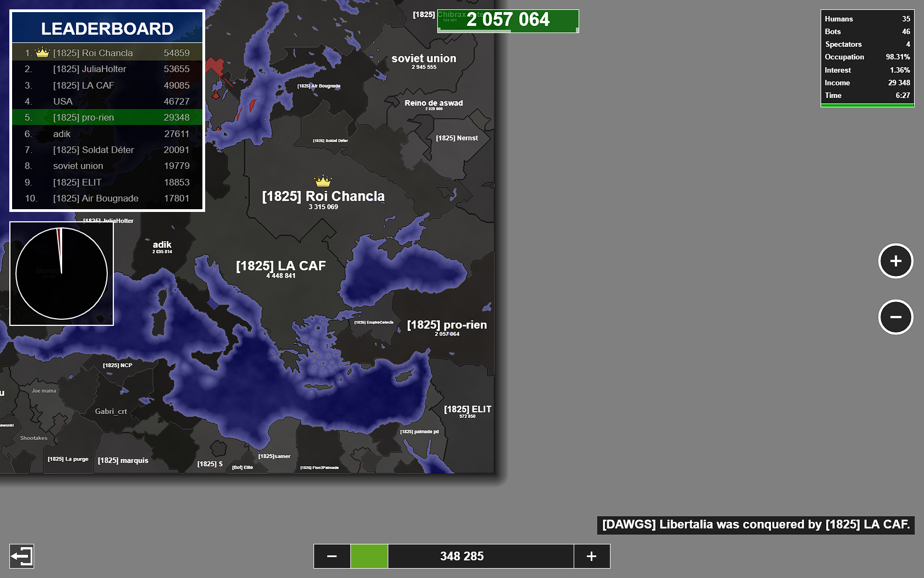Click the crown icon above Roi Chancla on map

tap(323, 181)
